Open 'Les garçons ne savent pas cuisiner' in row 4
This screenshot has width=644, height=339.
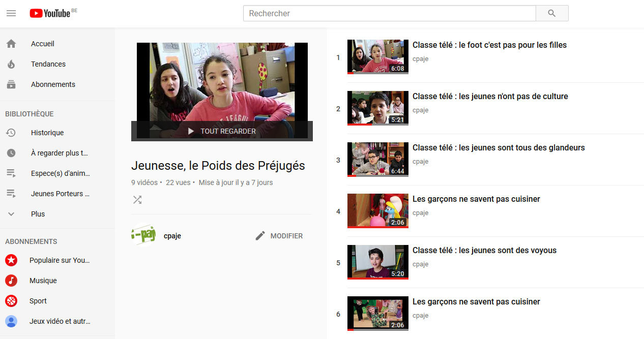coord(476,199)
